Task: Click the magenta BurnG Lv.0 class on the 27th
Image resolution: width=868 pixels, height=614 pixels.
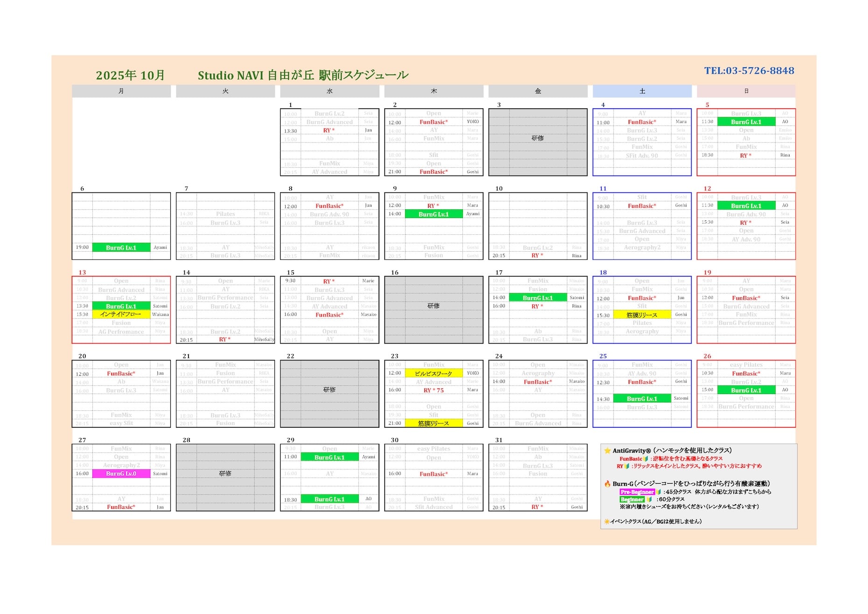Action: [x=121, y=474]
